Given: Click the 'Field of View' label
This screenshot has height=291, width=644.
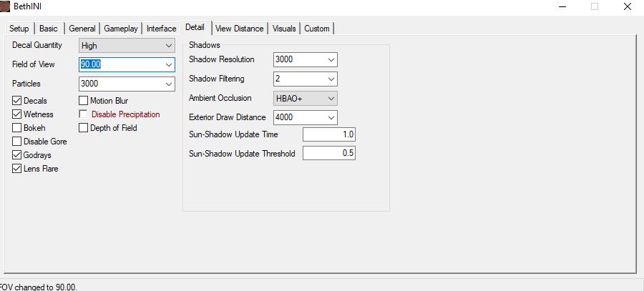Looking at the screenshot, I should (33, 64).
